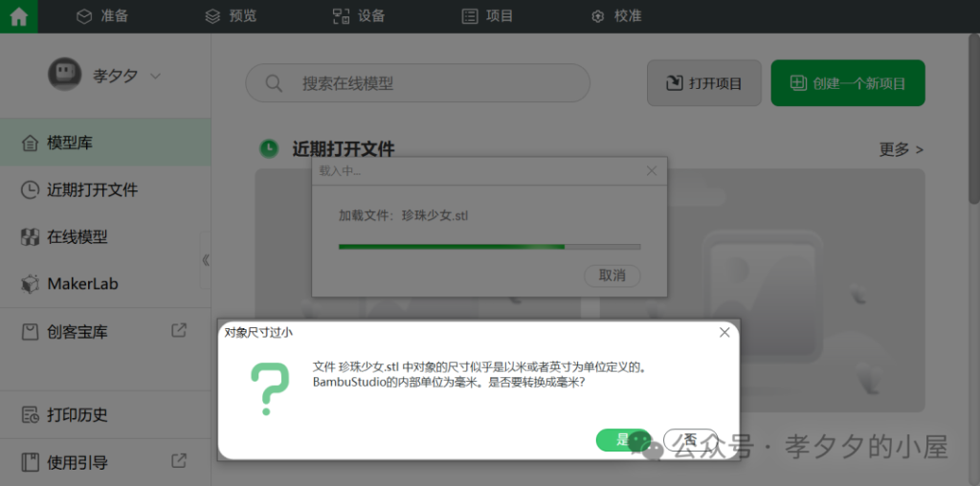This screenshot has width=980, height=486.
Task: Click the 创建一个新项目 button
Action: point(848,83)
